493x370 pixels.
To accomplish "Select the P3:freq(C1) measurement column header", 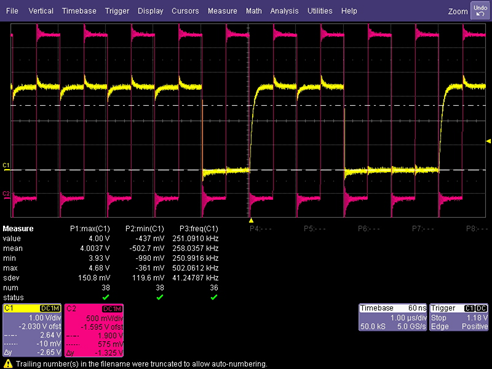I will point(199,229).
